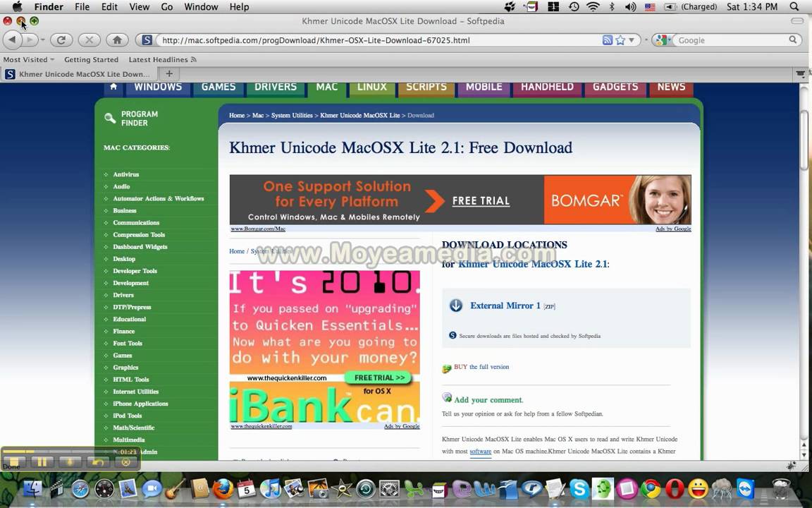Screen dimensions: 812x508
Task: Open the Softpedia home icon tab
Action: coord(113,87)
